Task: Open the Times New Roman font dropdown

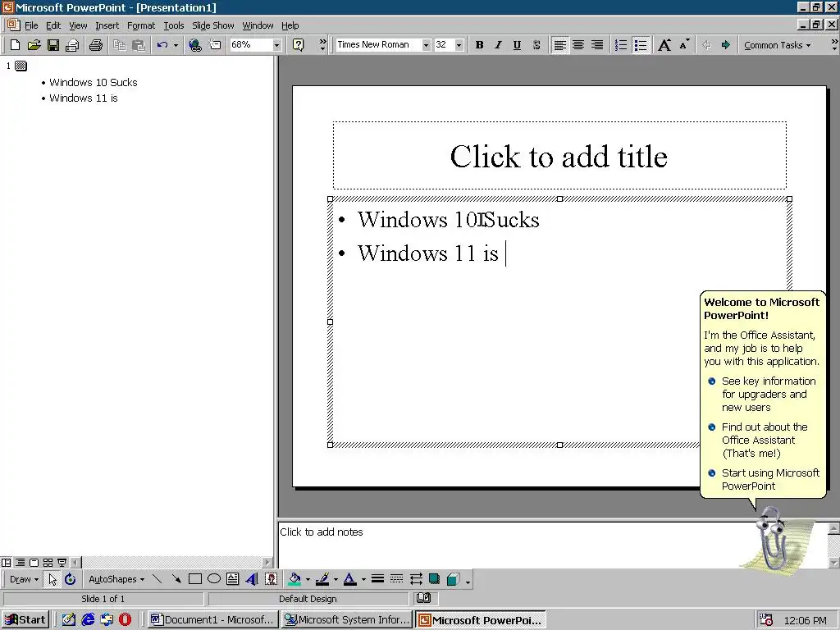Action: (x=426, y=45)
